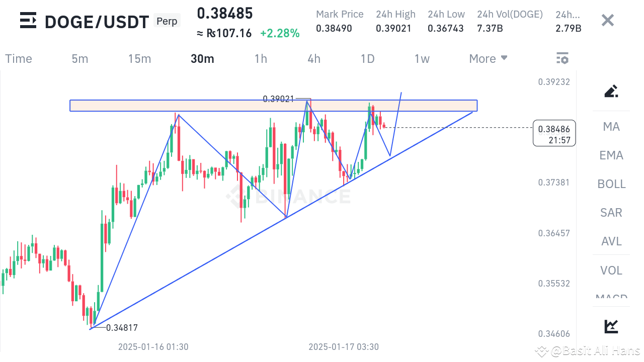
Task: Open the chart display settings icon
Action: click(x=562, y=58)
